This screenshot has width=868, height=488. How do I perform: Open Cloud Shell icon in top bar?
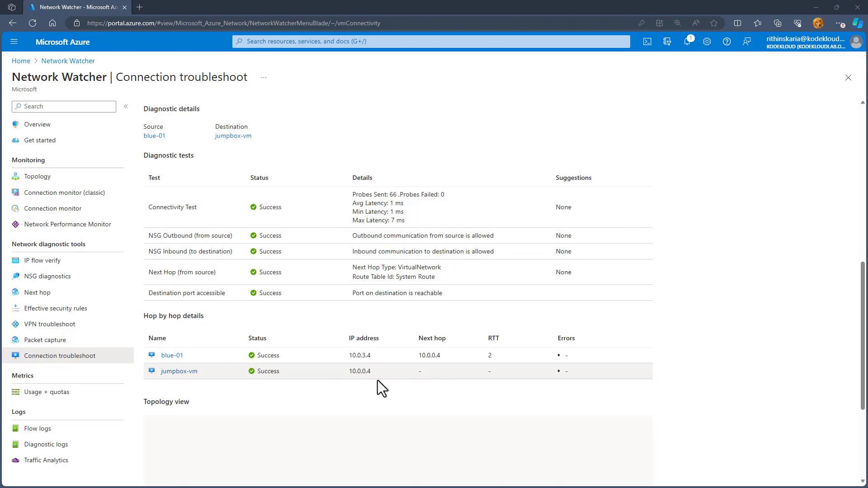click(x=647, y=42)
